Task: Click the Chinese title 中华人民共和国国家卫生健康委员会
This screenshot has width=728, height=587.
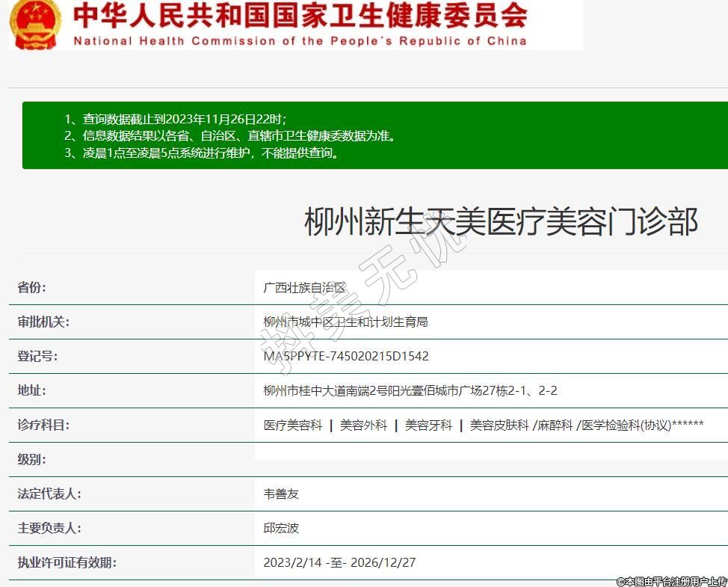Action: (x=300, y=16)
